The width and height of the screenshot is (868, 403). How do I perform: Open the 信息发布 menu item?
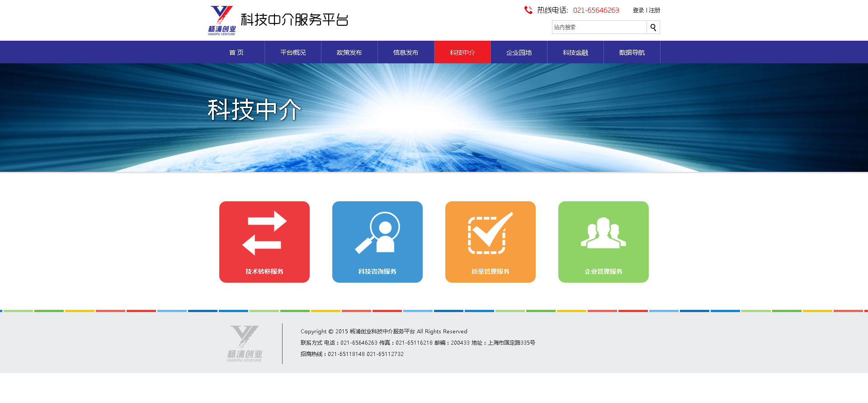click(406, 52)
